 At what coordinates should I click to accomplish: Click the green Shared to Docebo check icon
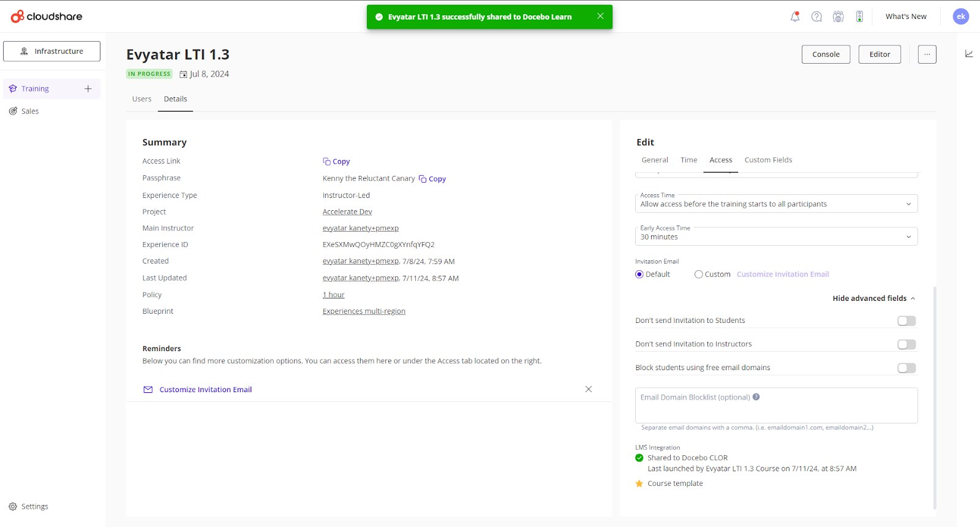pos(639,458)
